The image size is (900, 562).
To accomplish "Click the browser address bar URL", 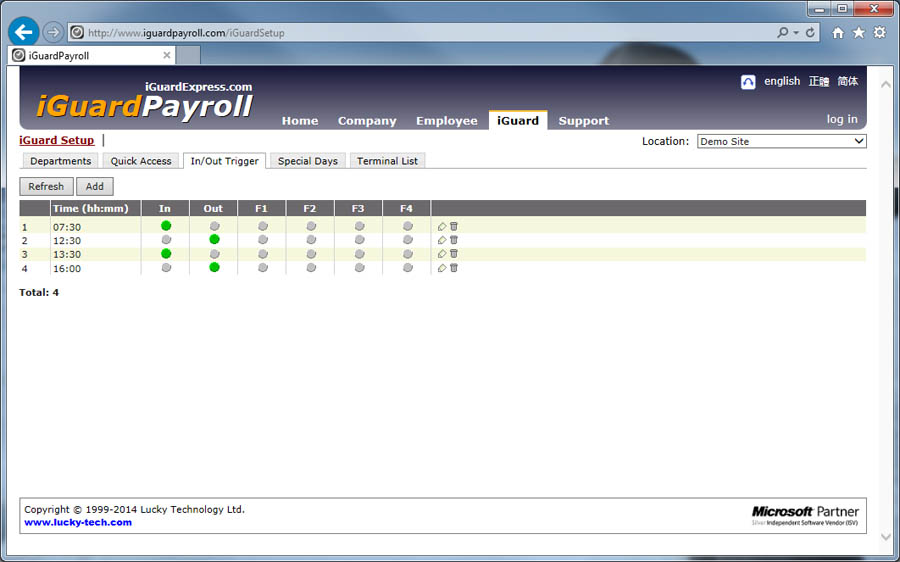I will [186, 33].
